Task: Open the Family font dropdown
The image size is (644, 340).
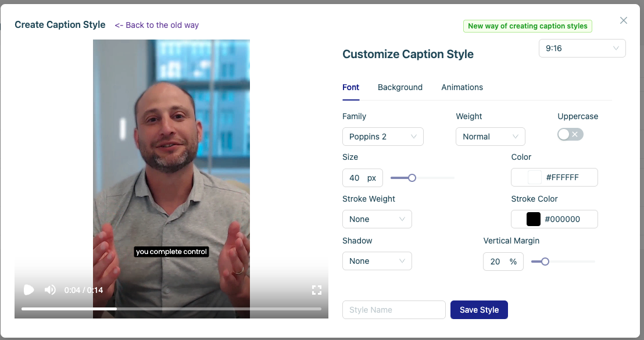Action: (x=383, y=137)
